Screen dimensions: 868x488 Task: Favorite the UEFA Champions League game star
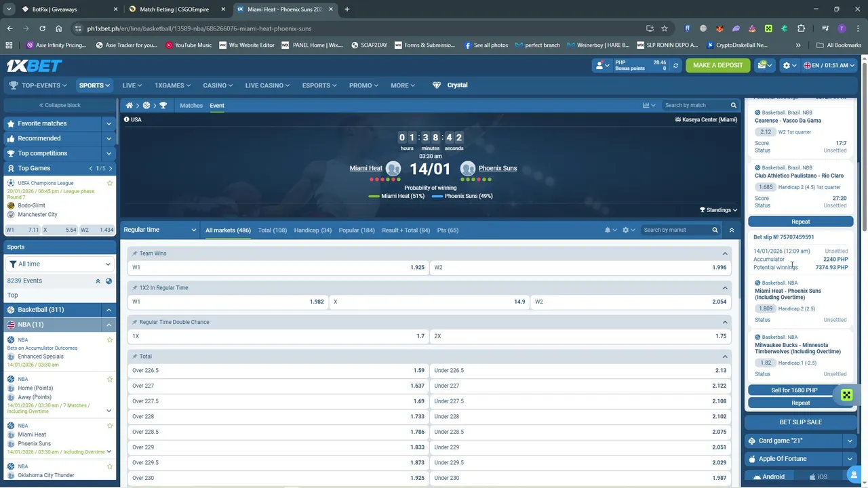click(110, 183)
